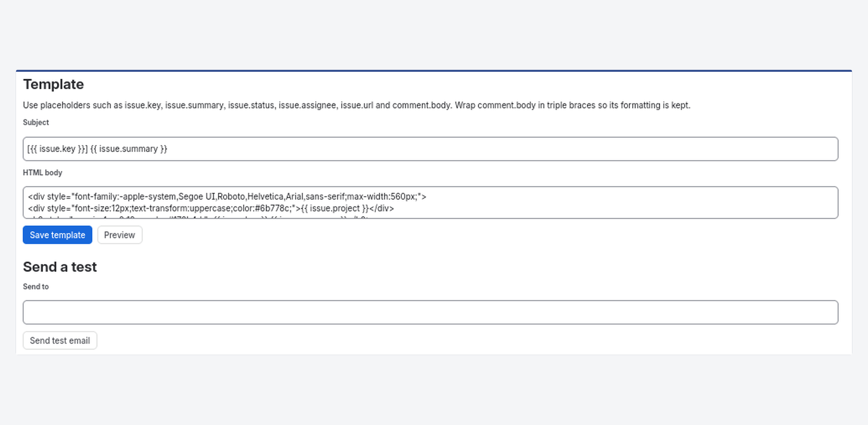Send the test email
The height and width of the screenshot is (425, 868).
pyautogui.click(x=60, y=340)
